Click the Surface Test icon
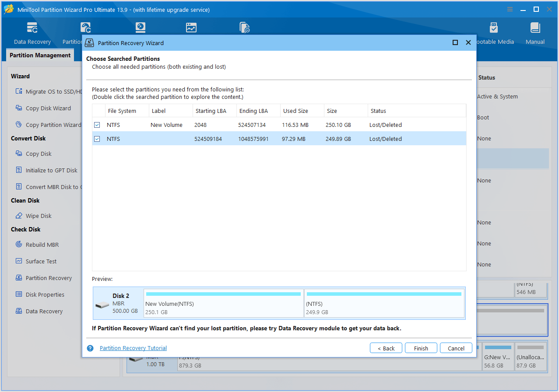Viewport: 559px width, 392px height. 19,261
